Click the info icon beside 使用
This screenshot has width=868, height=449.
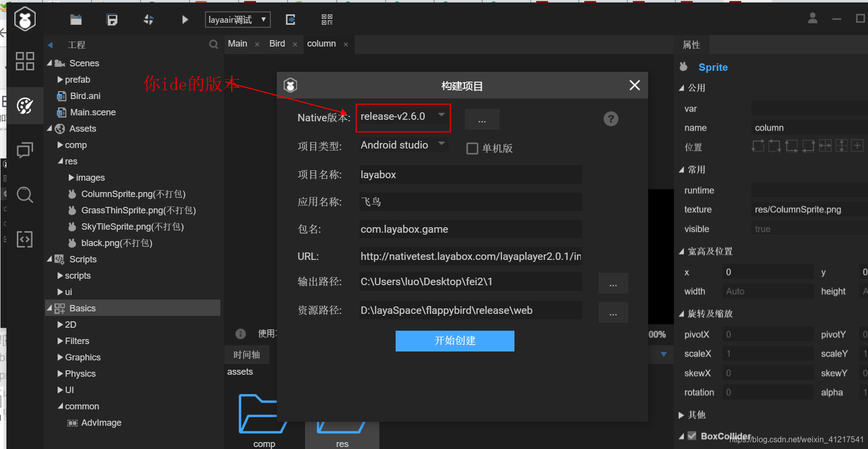(x=241, y=334)
